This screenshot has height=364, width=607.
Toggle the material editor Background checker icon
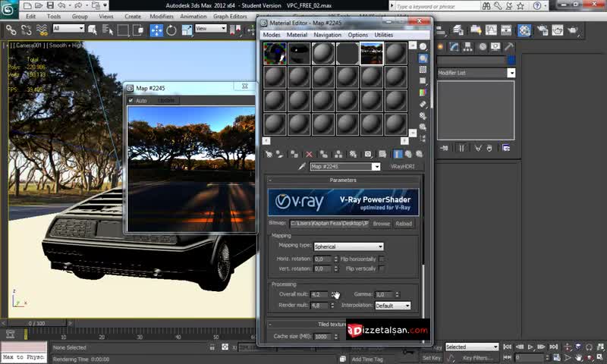(x=423, y=71)
